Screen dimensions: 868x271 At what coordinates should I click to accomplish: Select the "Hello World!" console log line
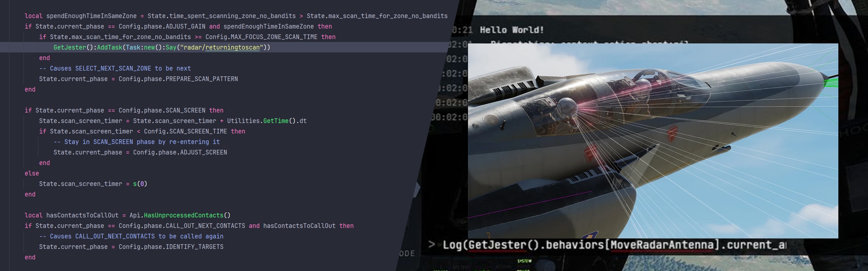click(x=511, y=30)
